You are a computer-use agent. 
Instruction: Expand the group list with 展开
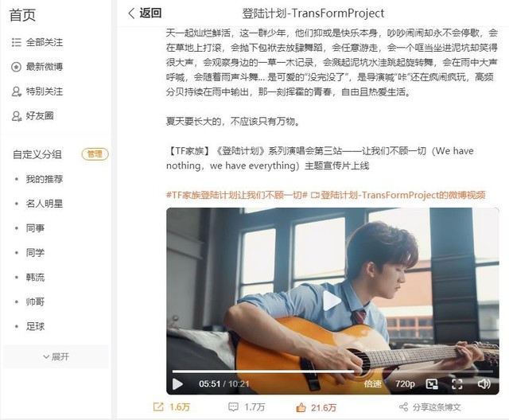click(56, 356)
